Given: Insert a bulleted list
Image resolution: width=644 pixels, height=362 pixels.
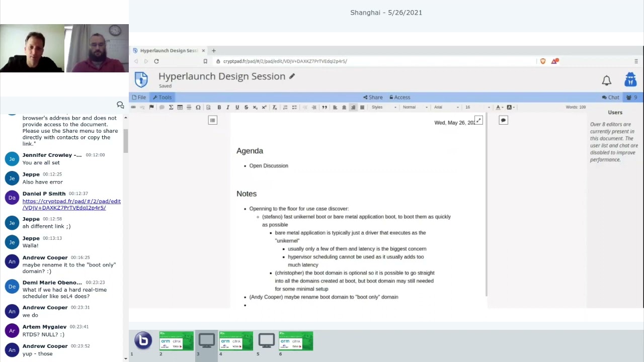Looking at the screenshot, I should click(x=294, y=107).
